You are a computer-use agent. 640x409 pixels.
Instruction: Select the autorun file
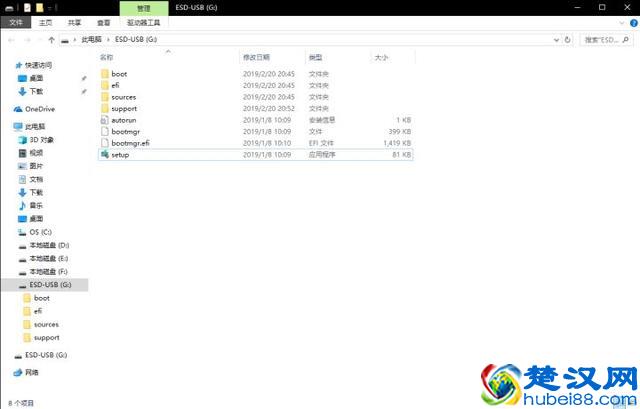coord(122,120)
